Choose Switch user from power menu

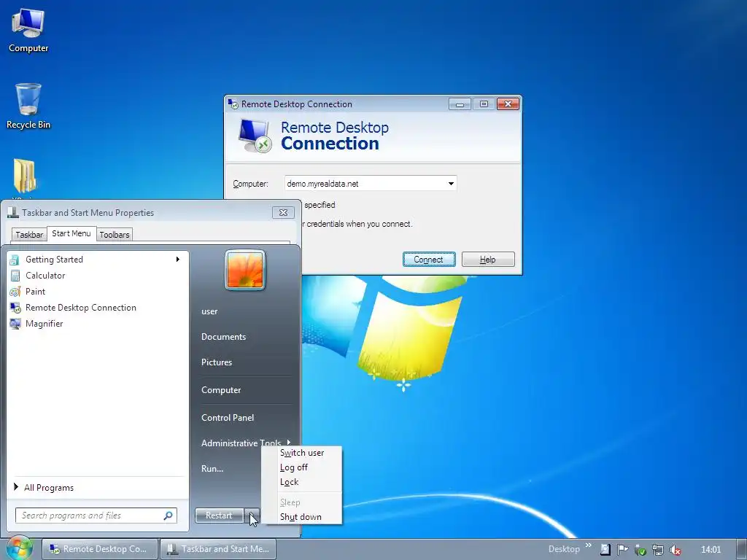(x=302, y=453)
